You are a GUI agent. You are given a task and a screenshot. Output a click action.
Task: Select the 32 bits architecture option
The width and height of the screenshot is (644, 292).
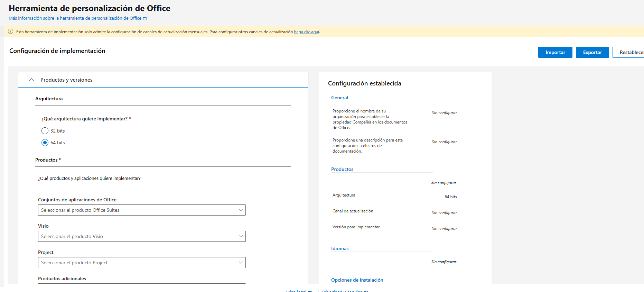45,131
